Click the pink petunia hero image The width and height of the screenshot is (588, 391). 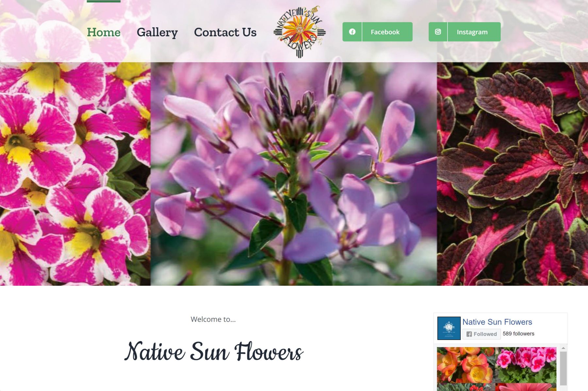click(x=75, y=174)
